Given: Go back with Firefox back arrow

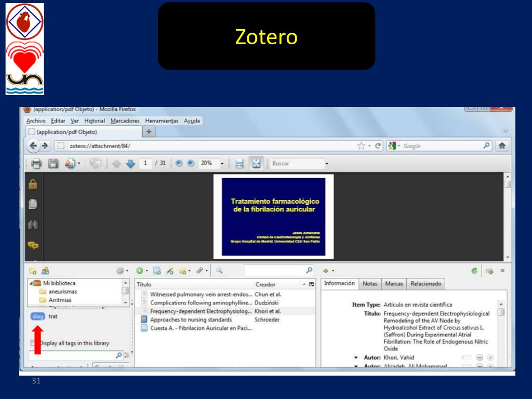Looking at the screenshot, I should pyautogui.click(x=33, y=146).
